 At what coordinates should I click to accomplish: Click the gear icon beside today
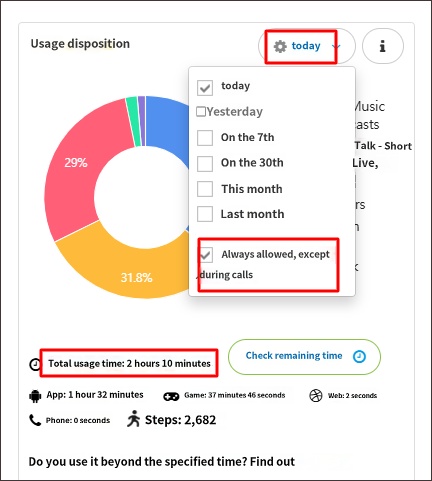pos(280,46)
